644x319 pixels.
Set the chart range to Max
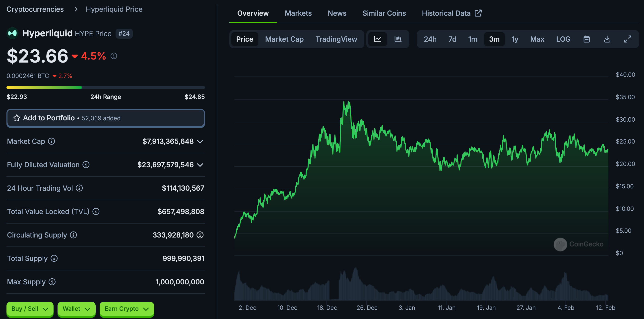click(537, 39)
